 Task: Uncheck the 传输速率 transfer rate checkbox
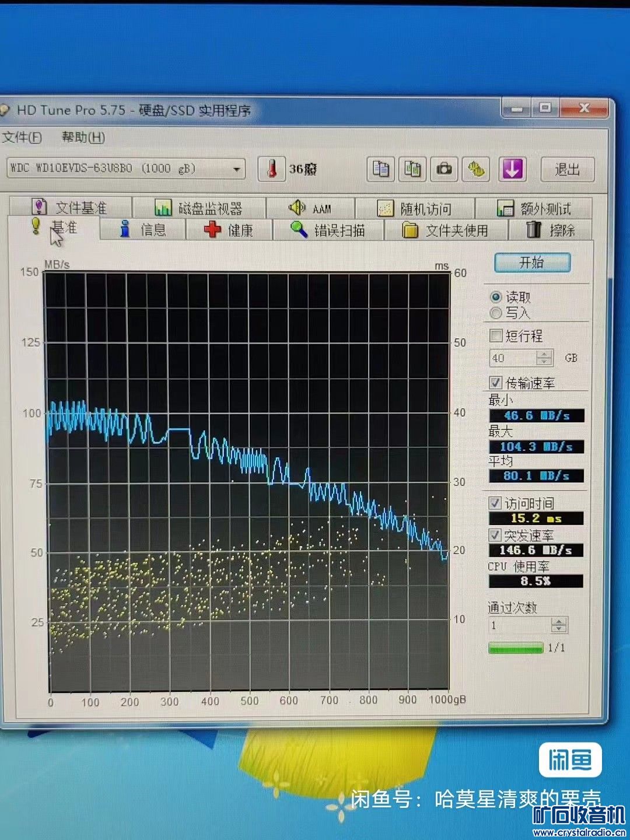(496, 383)
